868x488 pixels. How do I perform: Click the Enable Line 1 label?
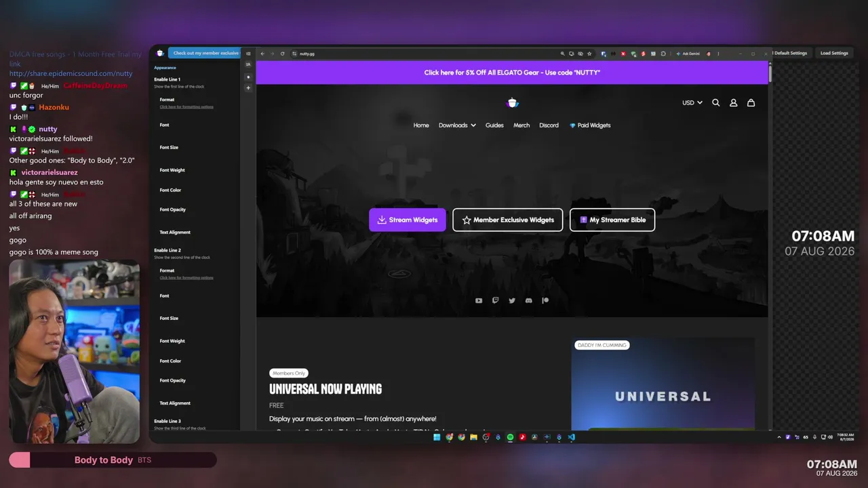[167, 79]
